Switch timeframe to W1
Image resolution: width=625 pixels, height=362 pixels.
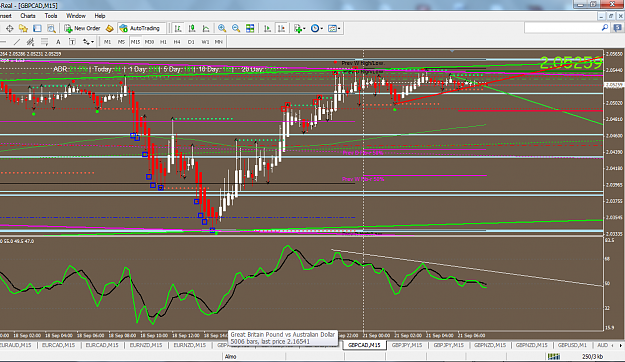click(205, 42)
